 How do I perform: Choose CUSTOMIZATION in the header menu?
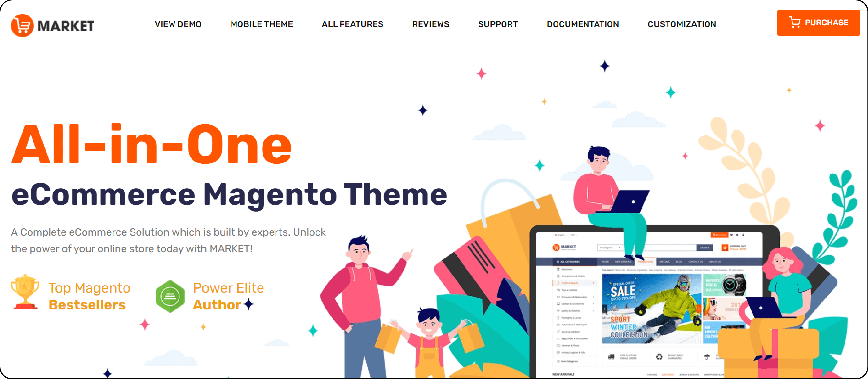tap(682, 24)
